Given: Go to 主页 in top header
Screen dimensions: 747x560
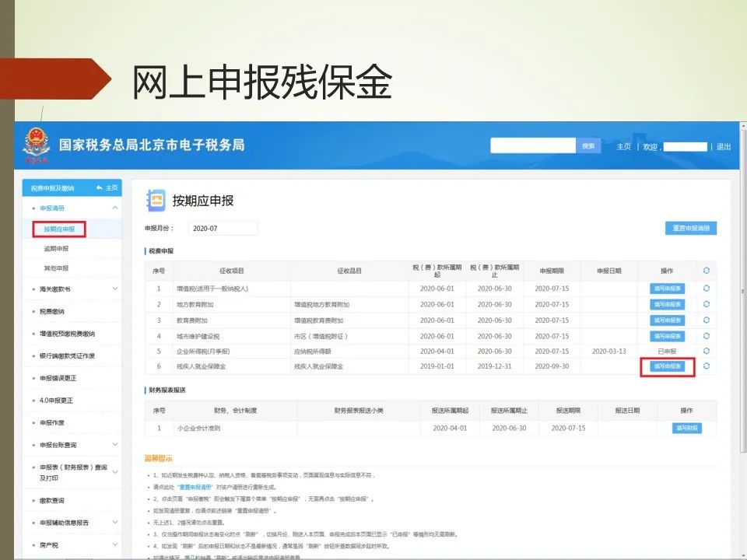Looking at the screenshot, I should click(623, 147).
